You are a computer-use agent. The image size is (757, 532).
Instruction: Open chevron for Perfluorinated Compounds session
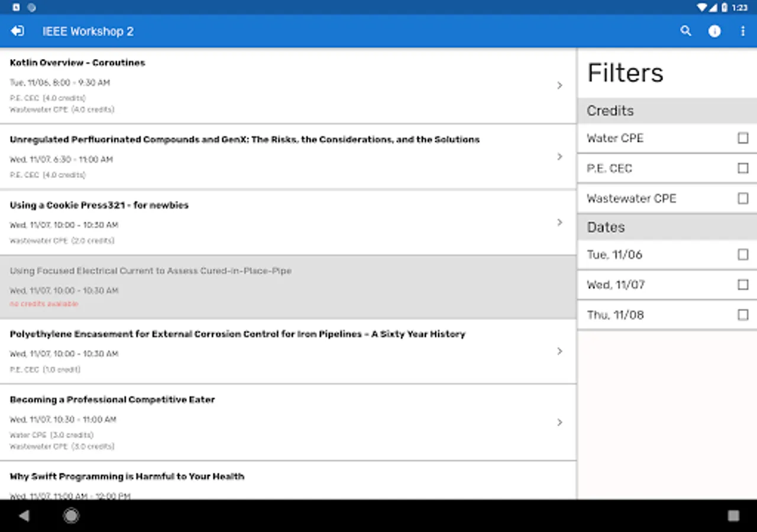pyautogui.click(x=559, y=157)
